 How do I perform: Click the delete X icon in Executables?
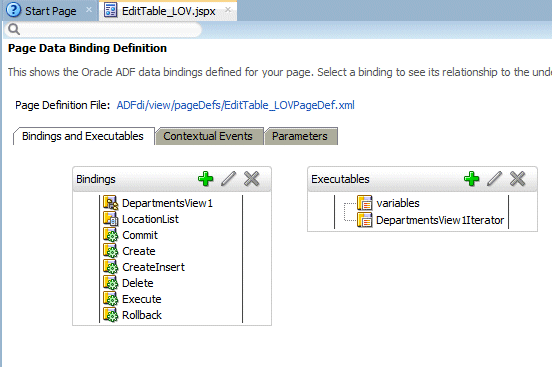click(518, 179)
